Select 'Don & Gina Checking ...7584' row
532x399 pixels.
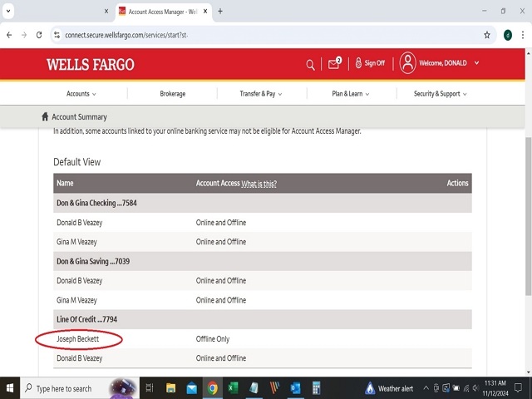point(263,203)
